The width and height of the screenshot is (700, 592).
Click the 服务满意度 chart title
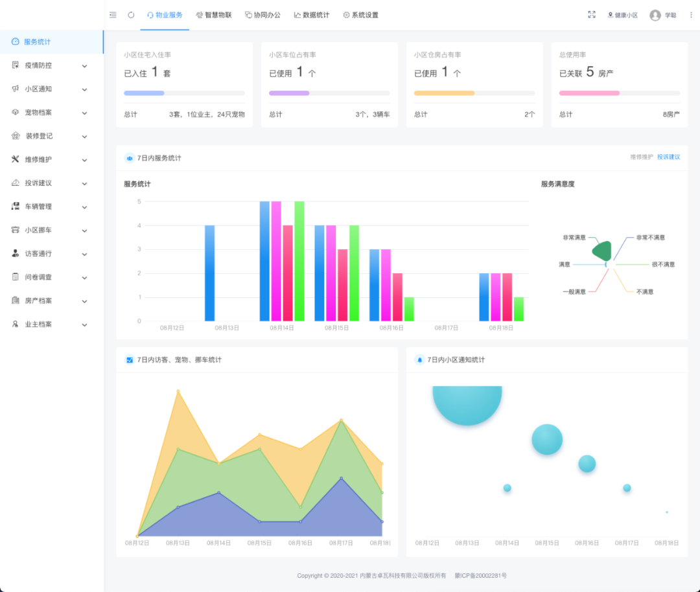click(558, 184)
